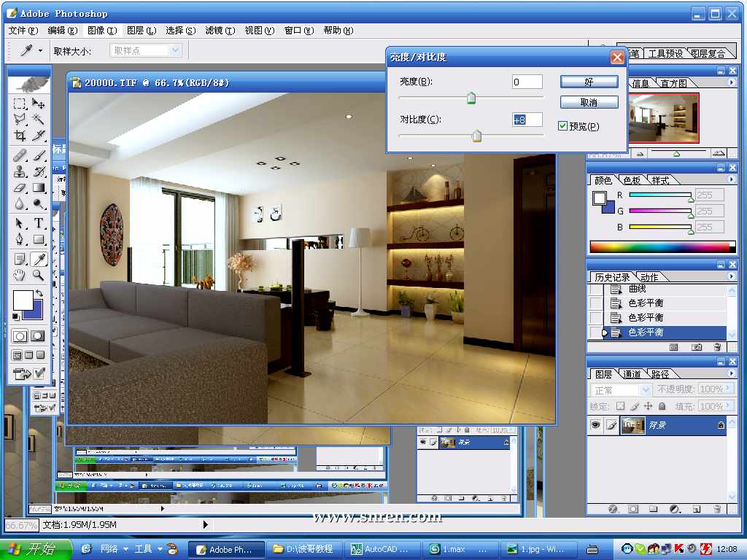Open layer blend mode 正常 dropdown
747x560 pixels.
pyautogui.click(x=621, y=390)
